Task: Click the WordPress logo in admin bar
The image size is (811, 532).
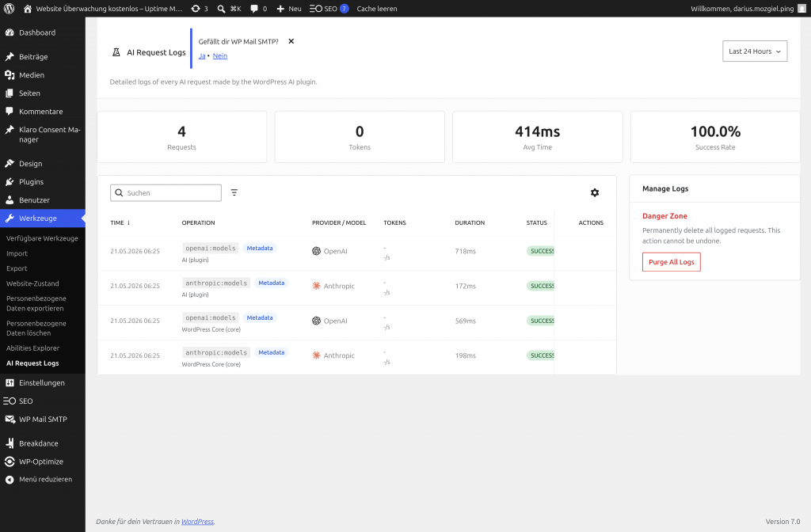Action: (10, 8)
